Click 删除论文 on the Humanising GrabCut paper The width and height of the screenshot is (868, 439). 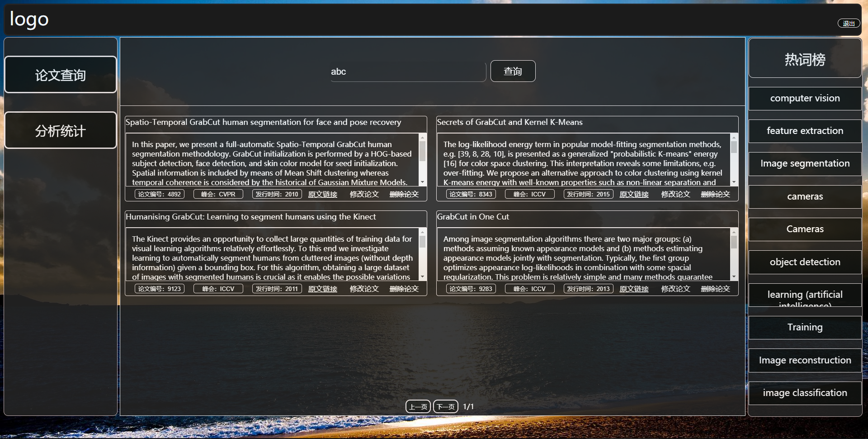(x=404, y=289)
